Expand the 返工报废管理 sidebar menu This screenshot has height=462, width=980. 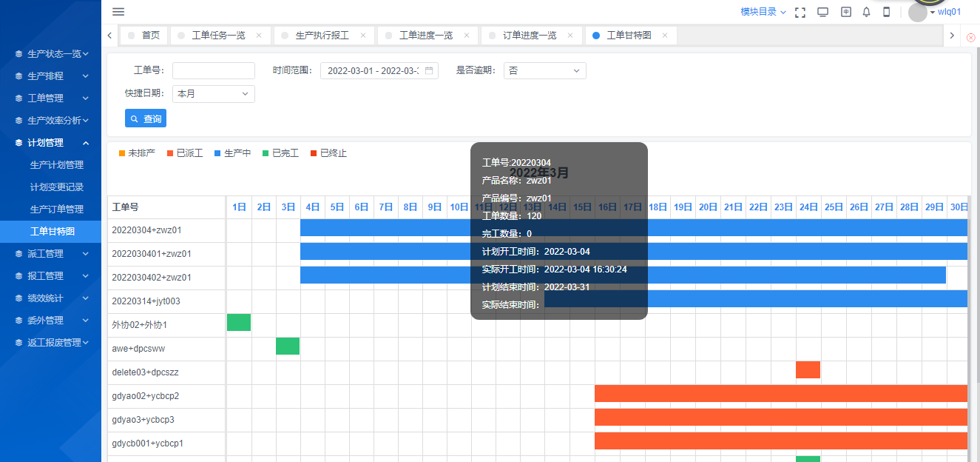point(50,343)
